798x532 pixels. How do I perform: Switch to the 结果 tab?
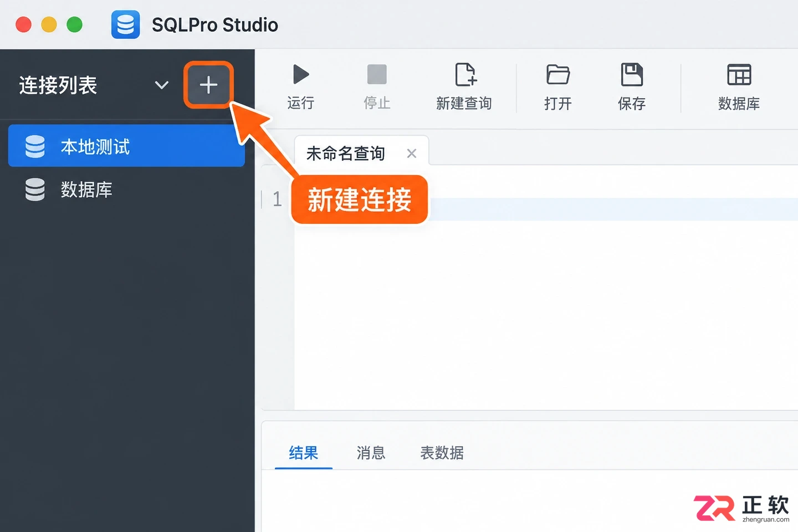[304, 453]
